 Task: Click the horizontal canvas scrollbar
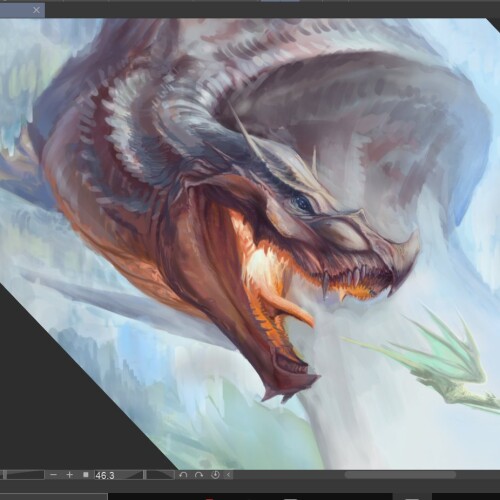pos(400,475)
